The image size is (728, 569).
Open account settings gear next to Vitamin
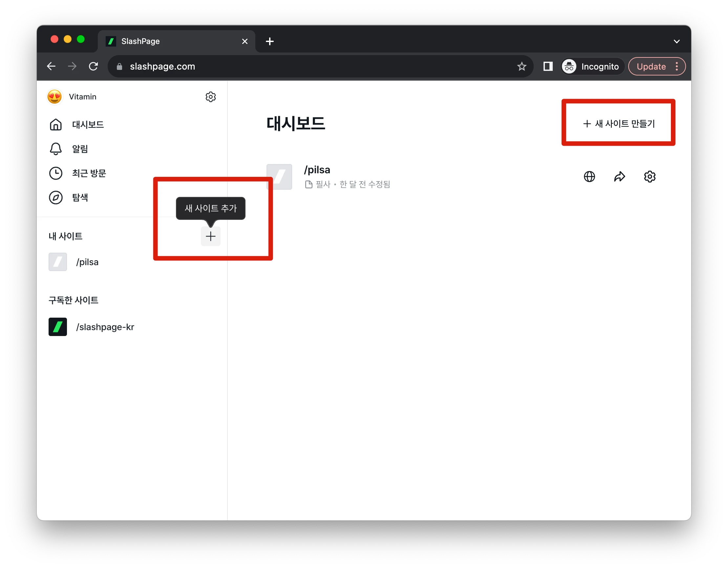coord(210,97)
